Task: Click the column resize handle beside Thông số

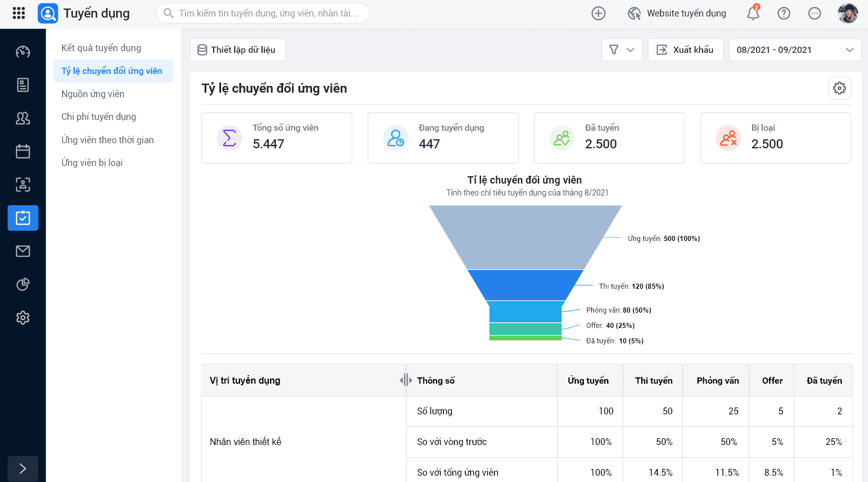Action: coord(406,380)
